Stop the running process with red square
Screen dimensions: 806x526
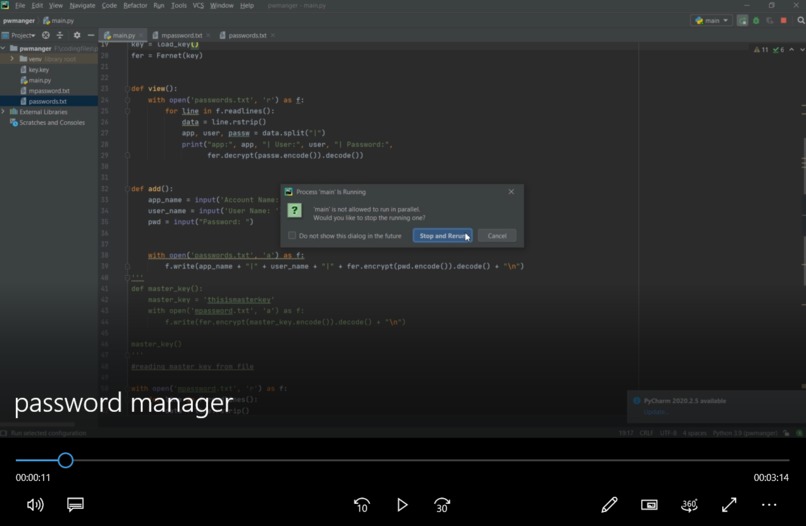pyautogui.click(x=783, y=21)
